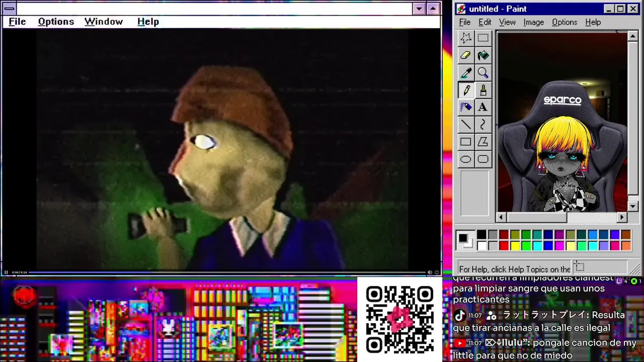
Task: Open Paint's View menu
Action: (x=507, y=22)
